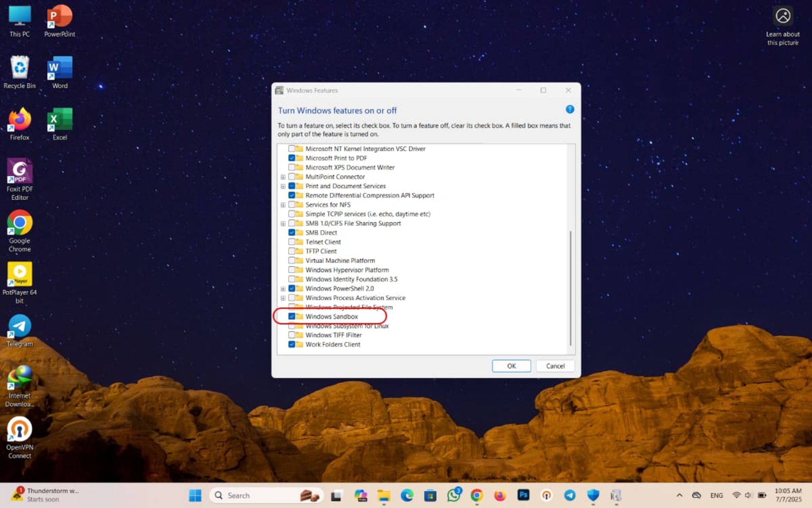Open WhatsApp from the taskbar
Viewport: 812px width, 508px height.
click(x=453, y=495)
